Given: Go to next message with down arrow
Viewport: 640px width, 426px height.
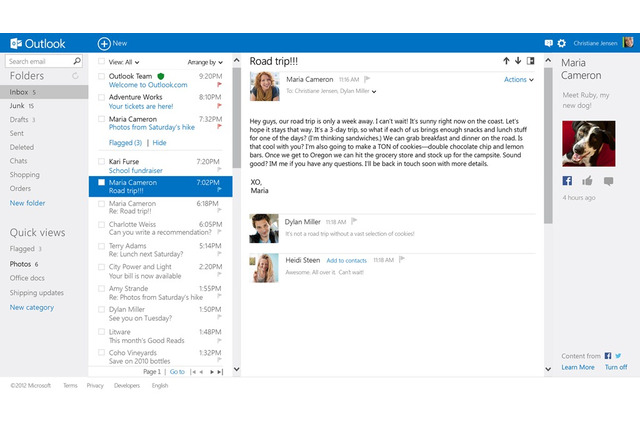Looking at the screenshot, I should [x=518, y=61].
